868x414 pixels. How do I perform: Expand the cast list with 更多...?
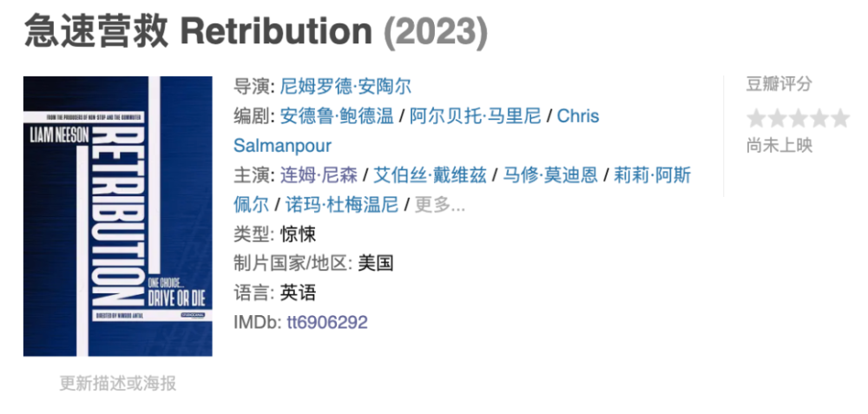[x=440, y=205]
